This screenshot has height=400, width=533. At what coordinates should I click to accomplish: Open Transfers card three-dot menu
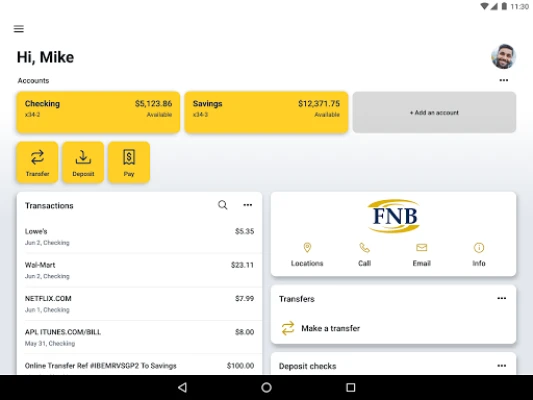click(x=502, y=298)
